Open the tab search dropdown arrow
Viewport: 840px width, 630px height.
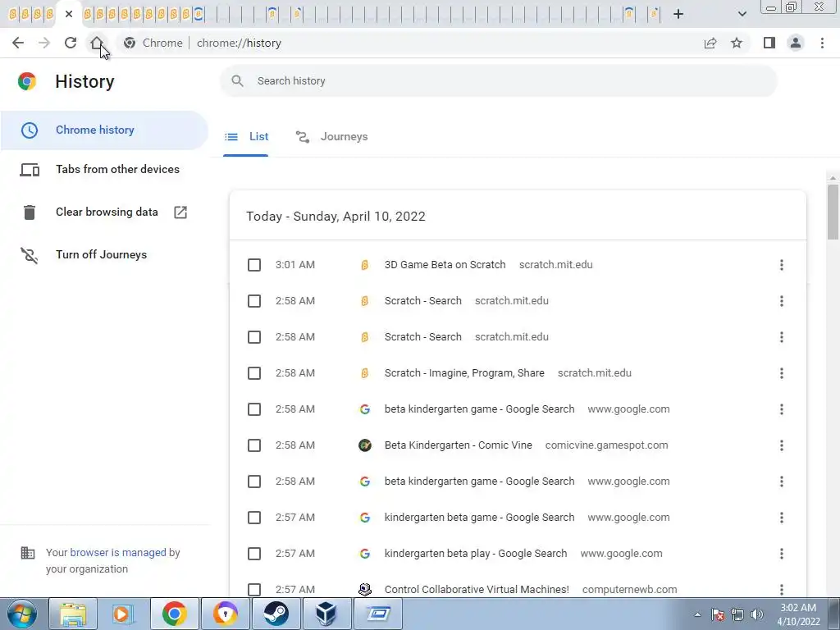(x=742, y=14)
